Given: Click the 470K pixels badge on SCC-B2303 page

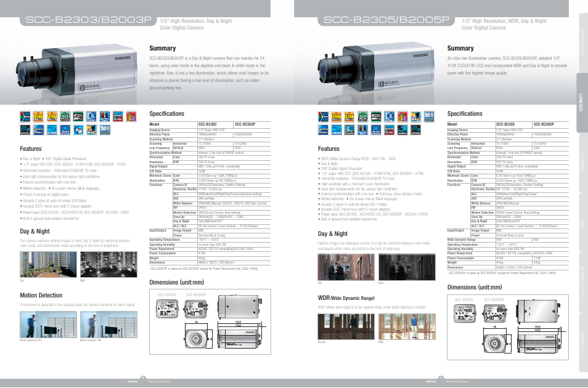Looking at the screenshot, I should tap(52, 116).
